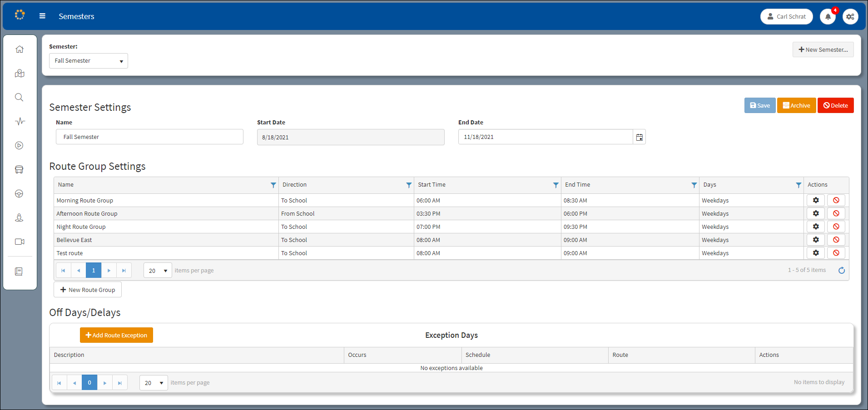The height and width of the screenshot is (410, 868).
Task: Delete the Test route row
Action: (x=836, y=253)
